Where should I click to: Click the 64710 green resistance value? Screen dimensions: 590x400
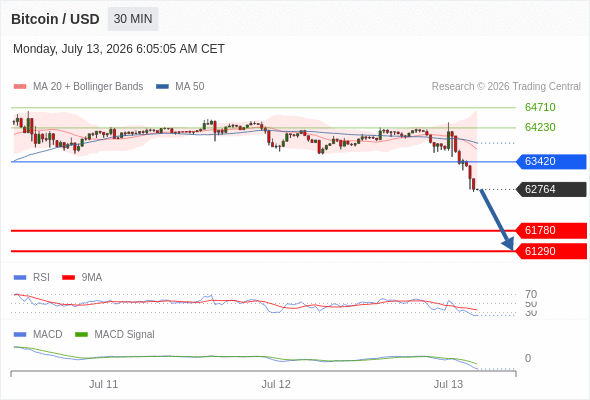click(x=540, y=107)
